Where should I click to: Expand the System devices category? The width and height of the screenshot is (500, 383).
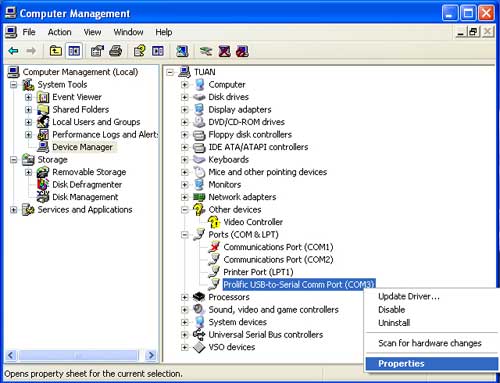(x=185, y=322)
